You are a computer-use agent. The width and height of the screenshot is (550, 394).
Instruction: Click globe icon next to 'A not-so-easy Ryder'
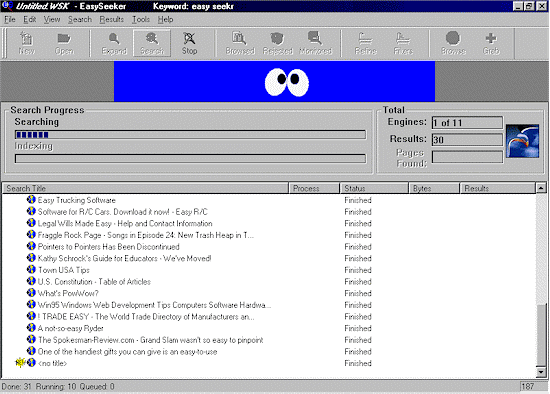[x=31, y=328]
